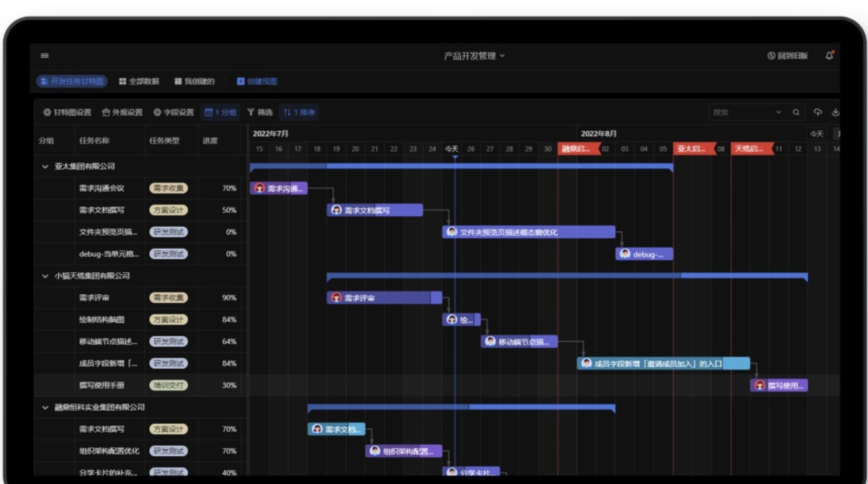This screenshot has height=484, width=868.
Task: Click the search magnifier icon
Action: tap(796, 112)
